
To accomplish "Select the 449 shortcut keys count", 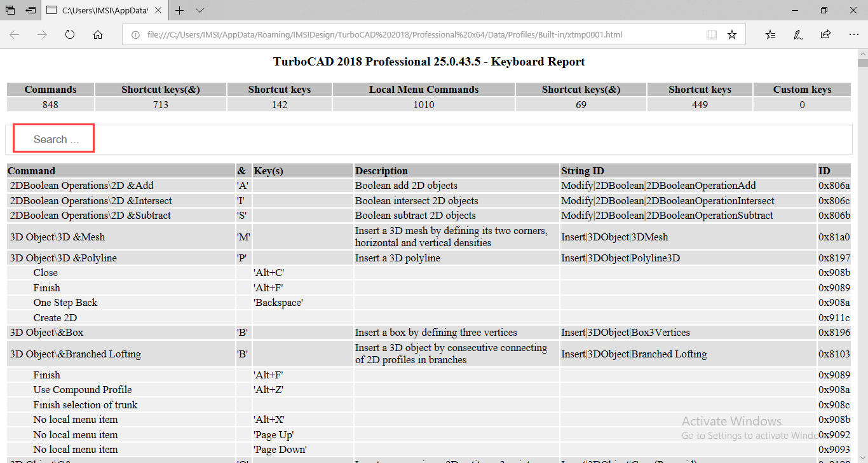I will (x=700, y=105).
